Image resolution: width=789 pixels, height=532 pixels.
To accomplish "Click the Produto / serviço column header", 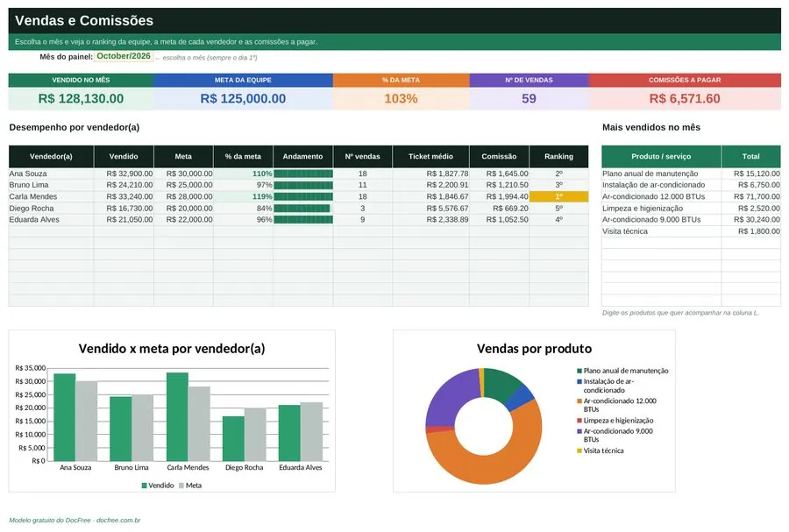I will point(661,156).
